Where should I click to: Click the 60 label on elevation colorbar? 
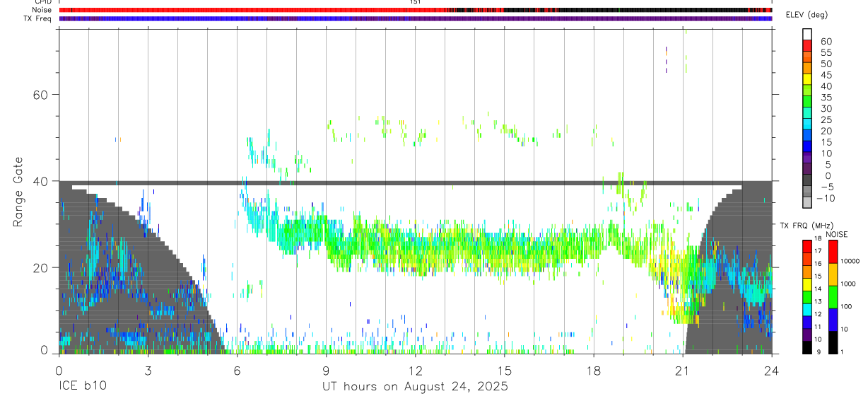[x=826, y=41]
